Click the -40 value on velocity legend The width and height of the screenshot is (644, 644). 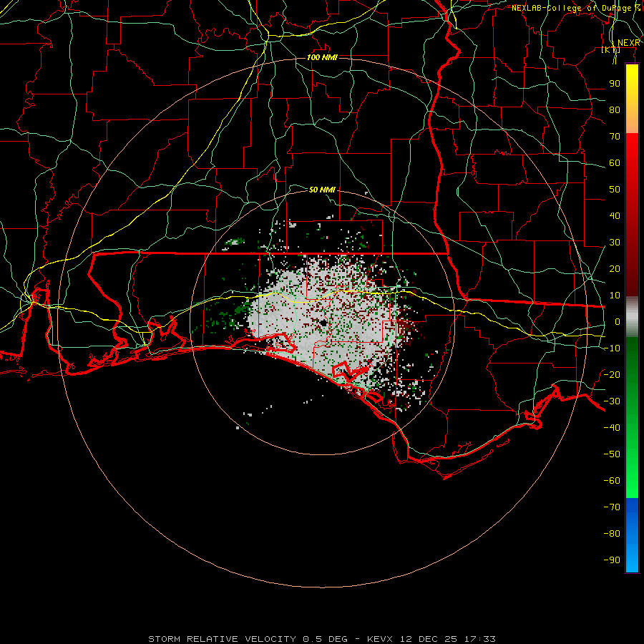pos(612,428)
